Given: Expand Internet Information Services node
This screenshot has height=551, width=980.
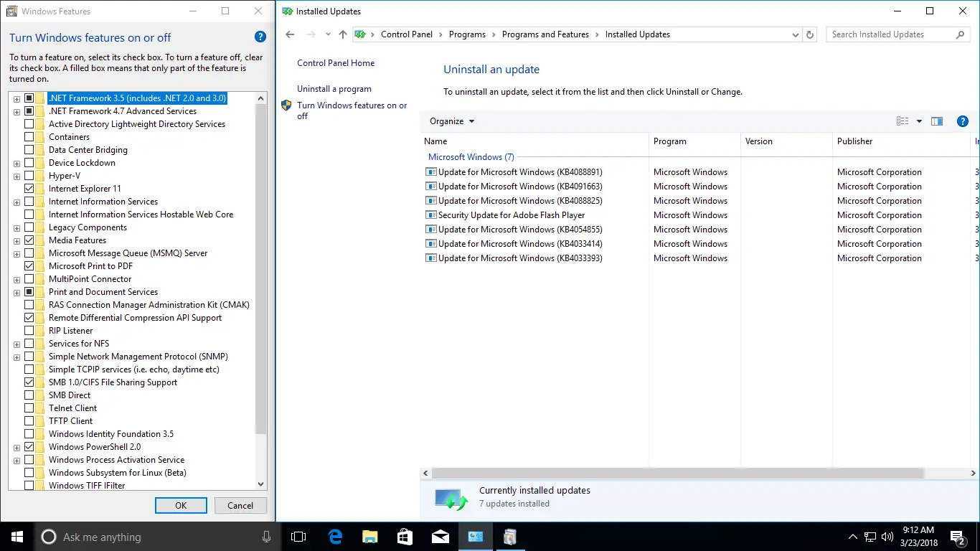Looking at the screenshot, I should [17, 202].
